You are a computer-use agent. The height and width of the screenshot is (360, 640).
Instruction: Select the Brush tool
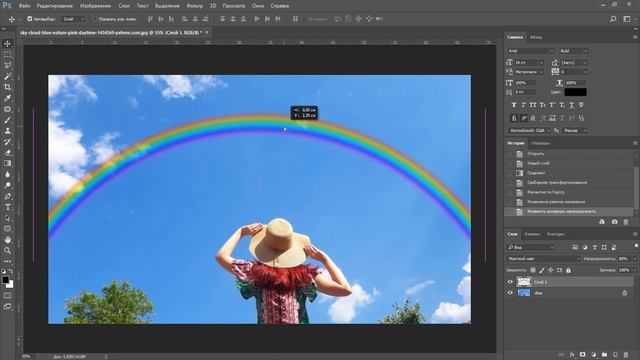[7, 120]
